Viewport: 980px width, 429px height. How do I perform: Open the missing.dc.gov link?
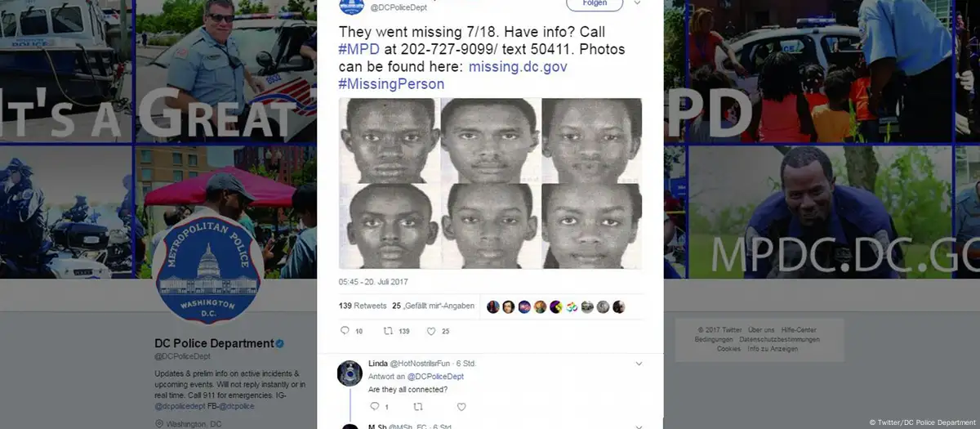tap(516, 67)
